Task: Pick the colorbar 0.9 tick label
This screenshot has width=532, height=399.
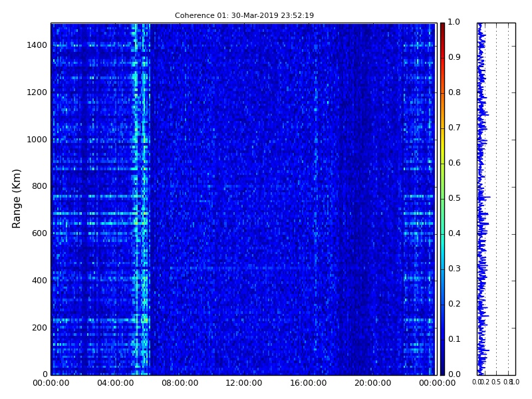Action: pyautogui.click(x=454, y=57)
